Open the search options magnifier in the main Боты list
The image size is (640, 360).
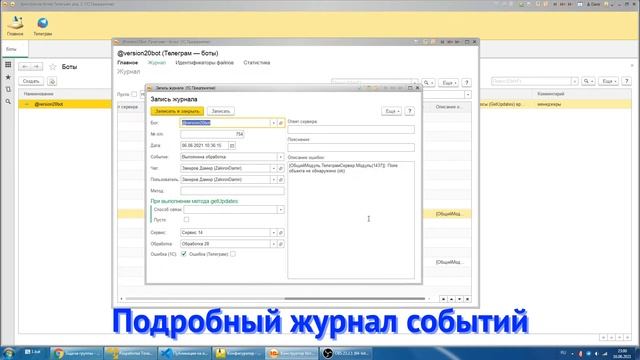coord(588,81)
